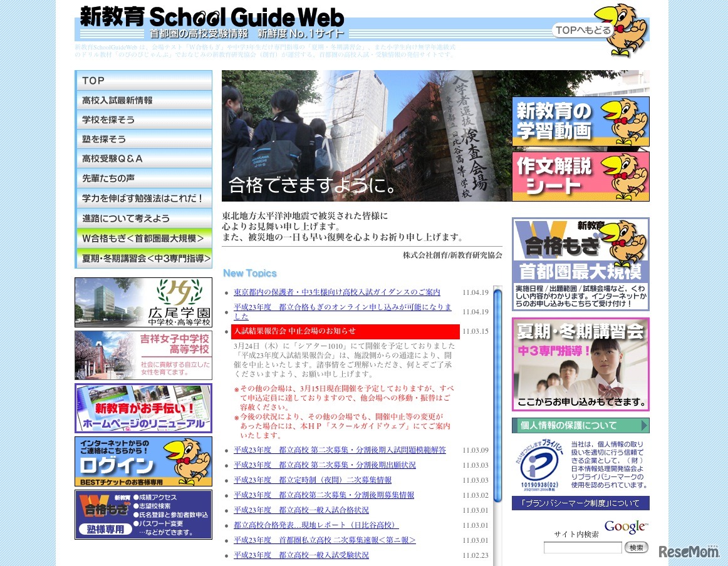Open 高校受験Q&A from the menu

pos(144,158)
